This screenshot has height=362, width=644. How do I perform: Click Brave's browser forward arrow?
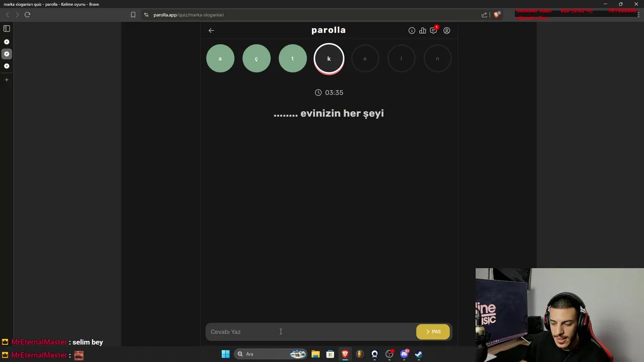tap(17, 15)
